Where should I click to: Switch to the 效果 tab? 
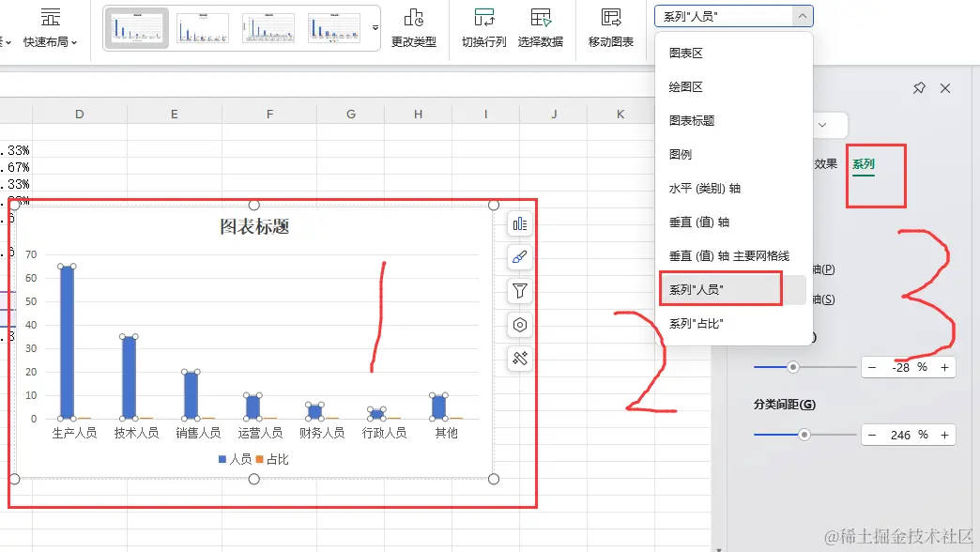click(x=826, y=163)
